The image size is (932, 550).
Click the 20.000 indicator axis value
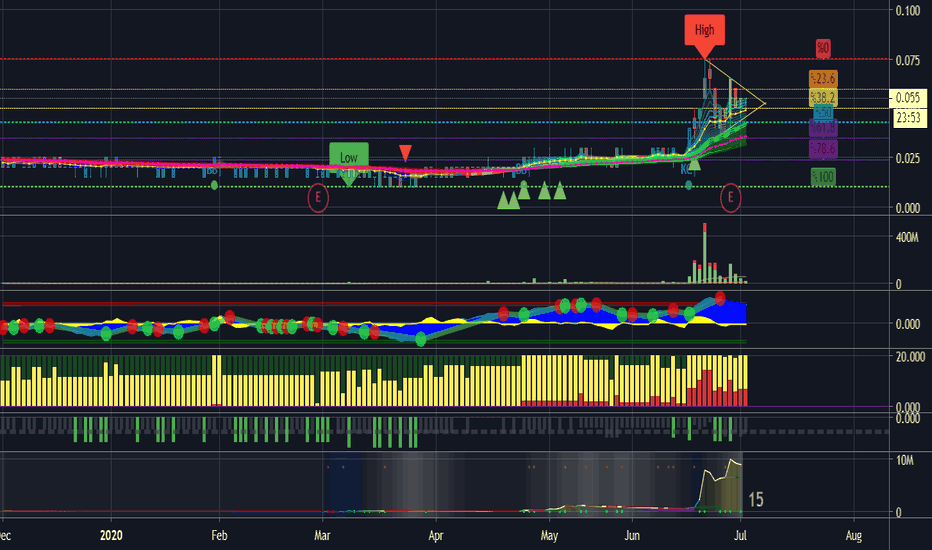pos(910,357)
